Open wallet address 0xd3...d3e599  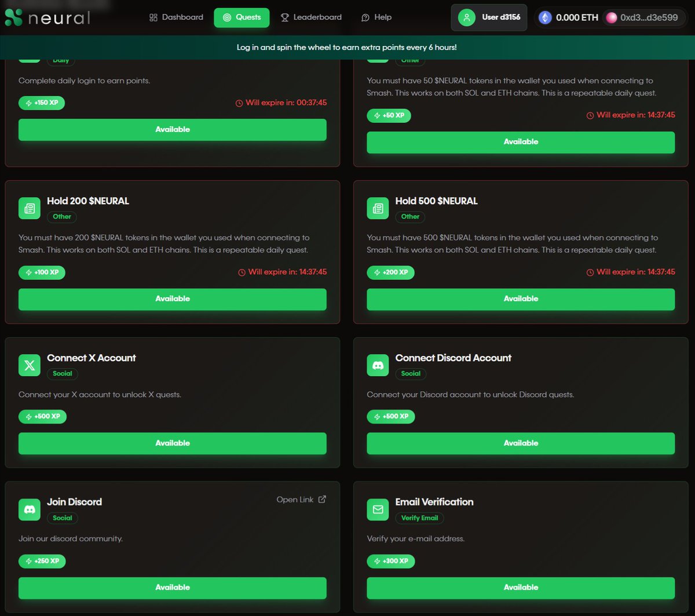pyautogui.click(x=649, y=17)
